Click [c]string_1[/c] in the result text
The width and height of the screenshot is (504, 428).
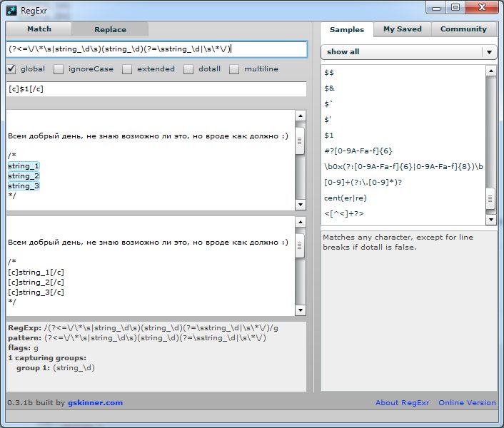(x=36, y=272)
